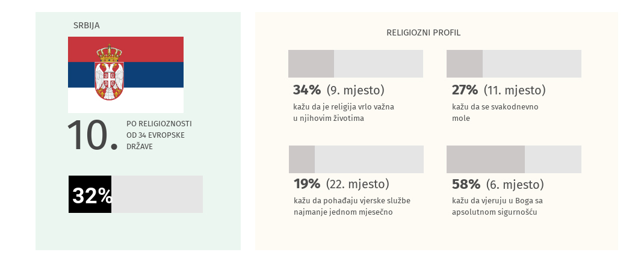The width and height of the screenshot is (644, 261).
Task: Click the 58% statistic value
Action: pos(466,184)
